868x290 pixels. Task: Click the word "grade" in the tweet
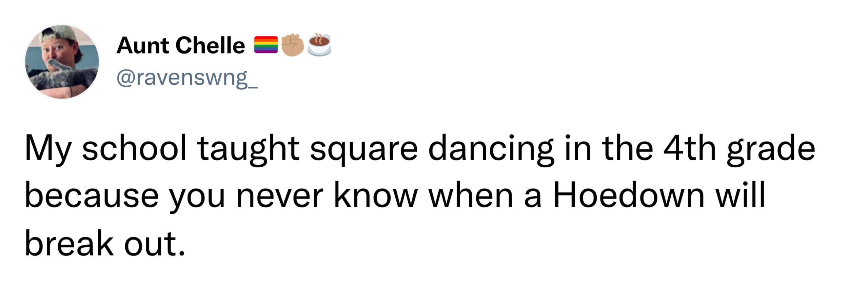coord(770,150)
